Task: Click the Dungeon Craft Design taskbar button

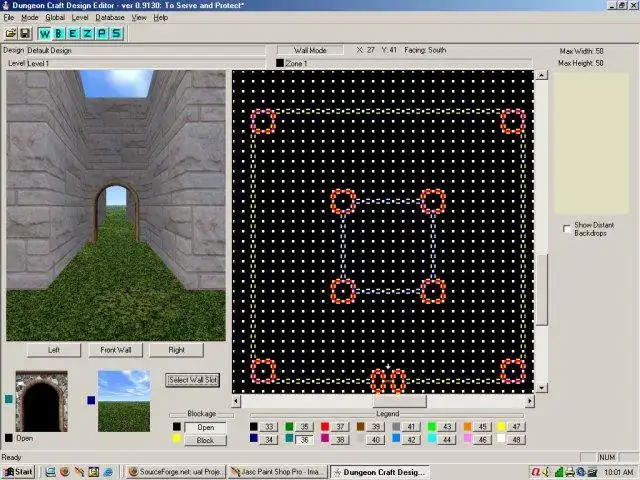Action: coord(380,472)
